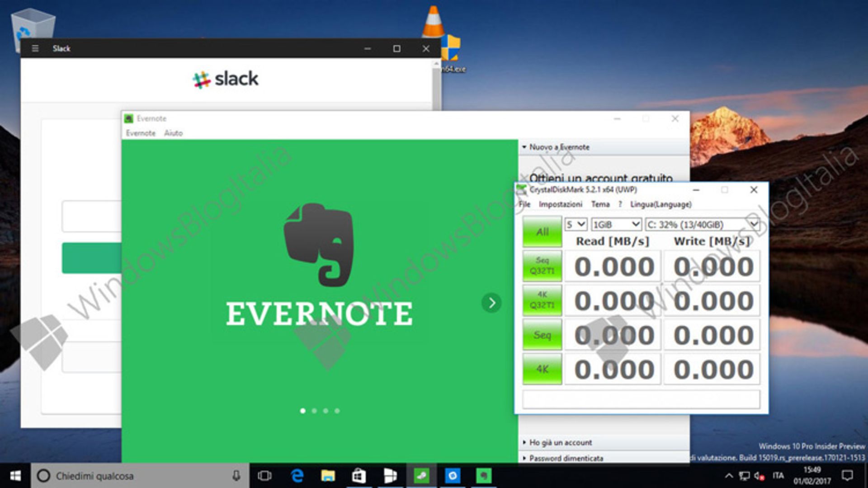Open Windows Store from taskbar
The height and width of the screenshot is (488, 868).
click(x=359, y=475)
